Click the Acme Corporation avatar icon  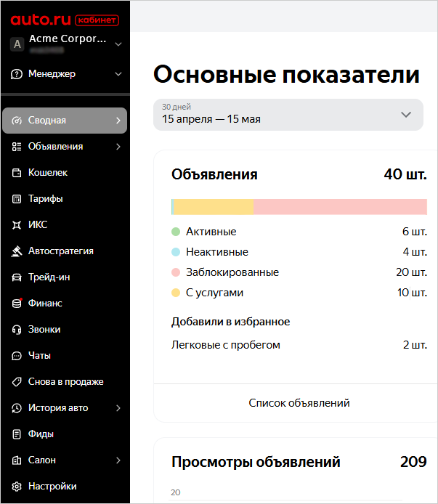point(17,44)
